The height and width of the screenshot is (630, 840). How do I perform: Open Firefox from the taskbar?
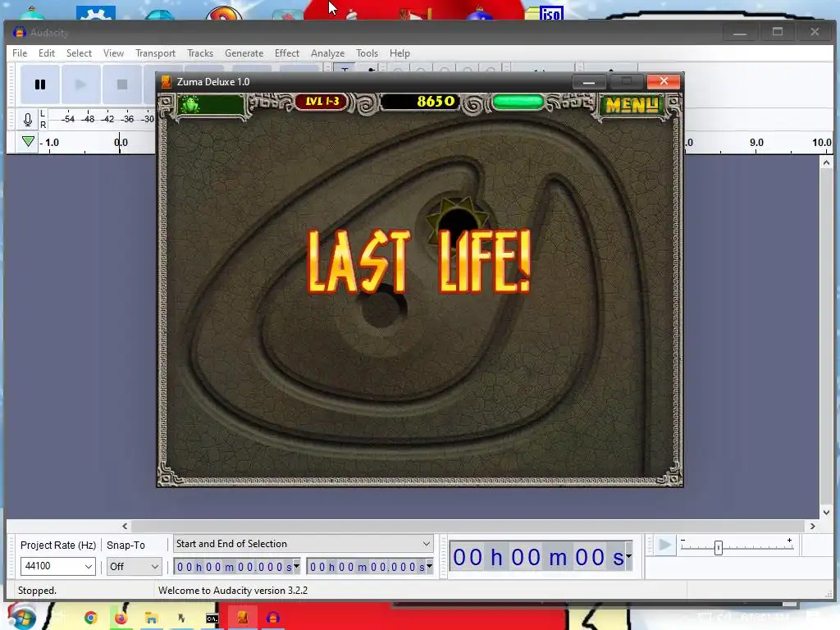coord(121,619)
